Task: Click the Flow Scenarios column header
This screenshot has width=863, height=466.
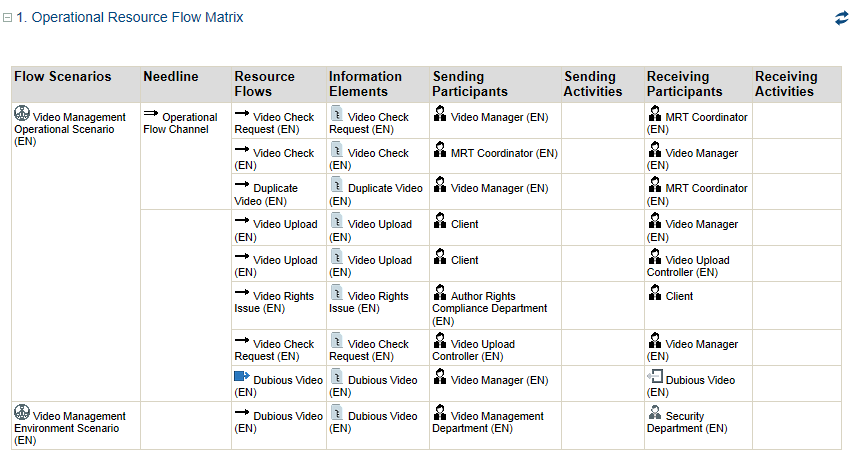Action: [62, 77]
